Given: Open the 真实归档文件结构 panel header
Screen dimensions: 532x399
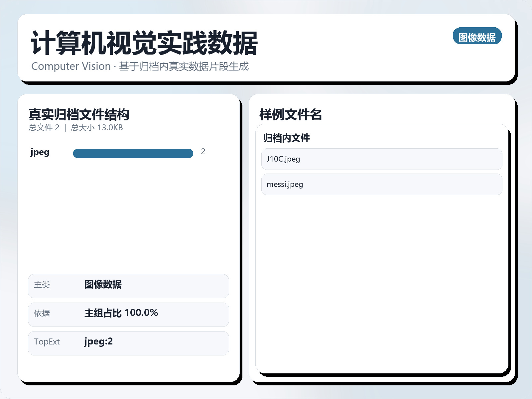Looking at the screenshot, I should (79, 115).
